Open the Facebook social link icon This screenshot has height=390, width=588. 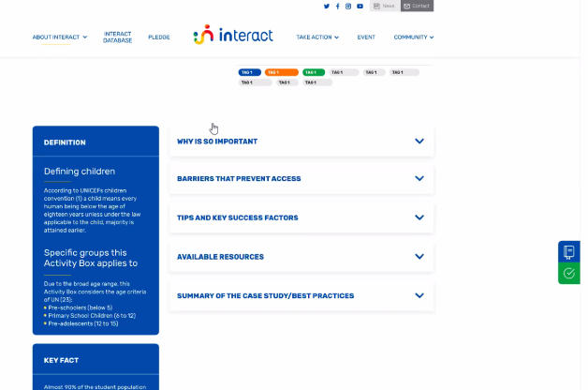tap(337, 7)
